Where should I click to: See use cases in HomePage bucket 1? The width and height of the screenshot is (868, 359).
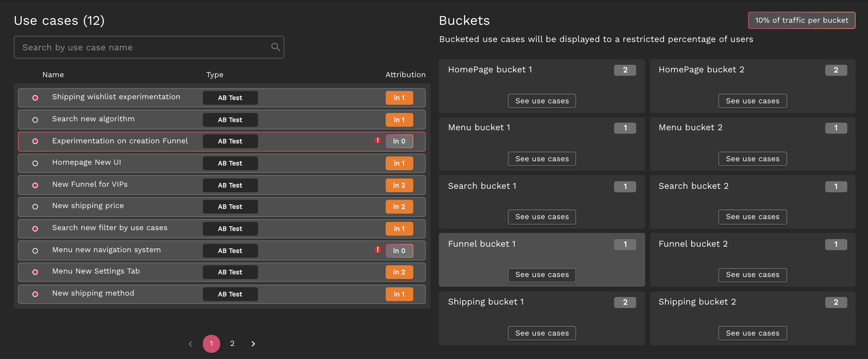(x=542, y=101)
